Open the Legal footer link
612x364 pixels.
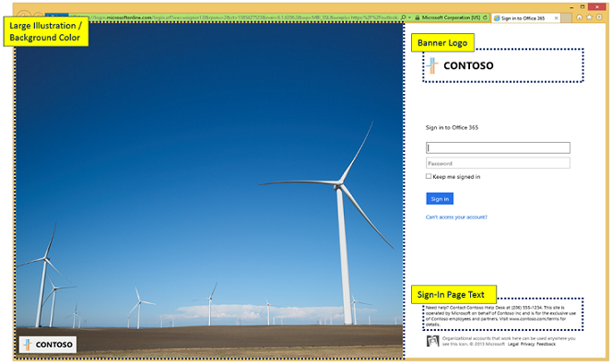click(512, 344)
